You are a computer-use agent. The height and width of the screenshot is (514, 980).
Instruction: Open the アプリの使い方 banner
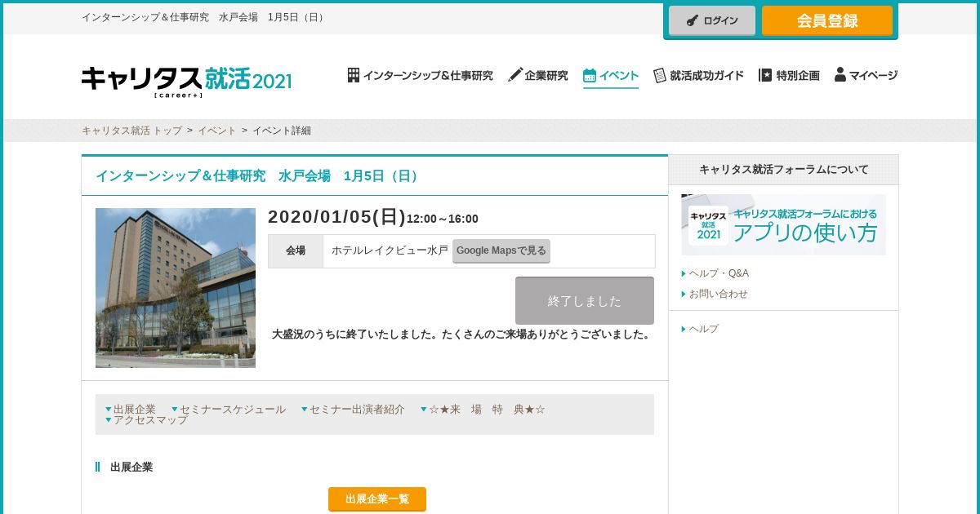(784, 225)
